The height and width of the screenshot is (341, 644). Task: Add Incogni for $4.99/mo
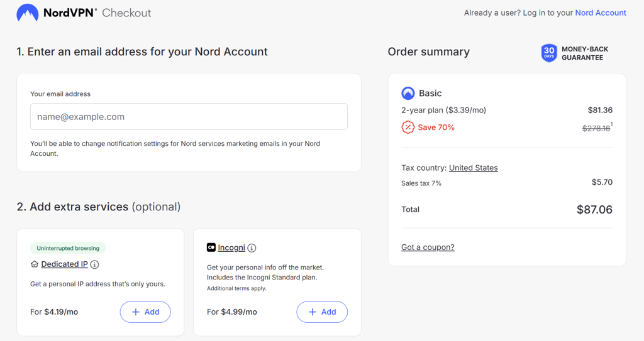322,312
